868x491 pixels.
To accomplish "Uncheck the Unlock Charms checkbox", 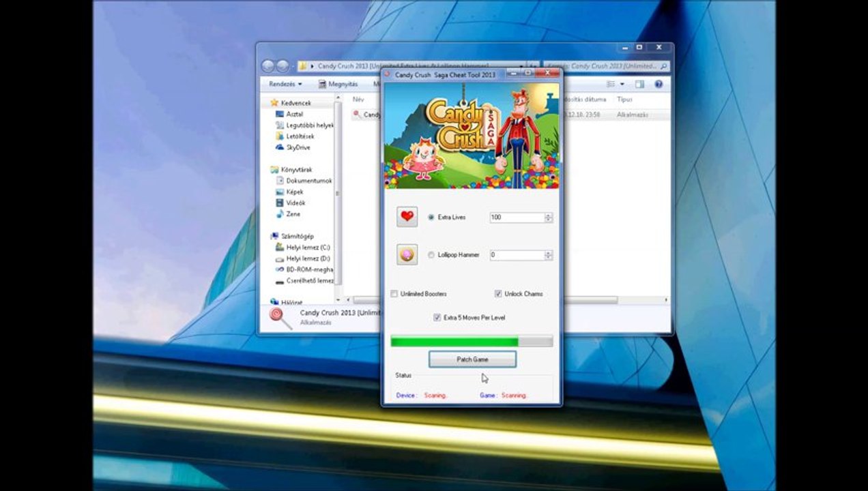I will (498, 294).
